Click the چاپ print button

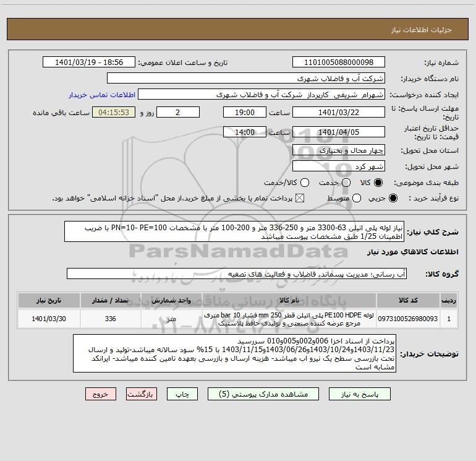tap(182, 394)
